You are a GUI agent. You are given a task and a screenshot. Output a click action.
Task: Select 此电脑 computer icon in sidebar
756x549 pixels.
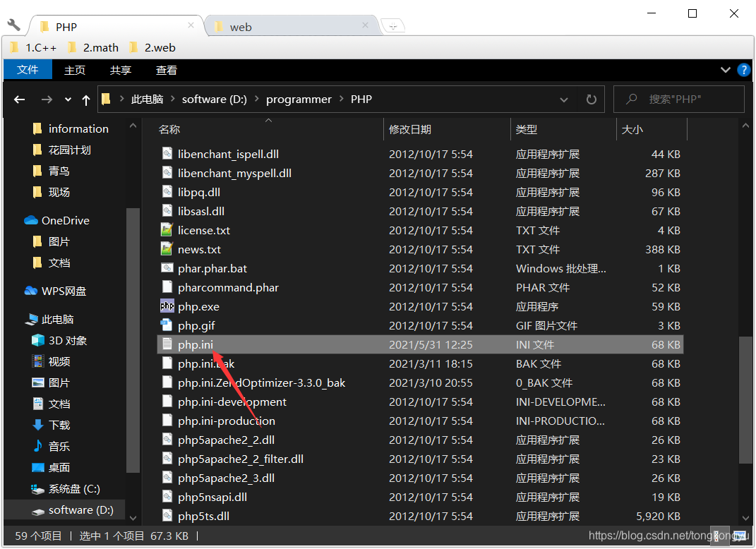click(32, 319)
